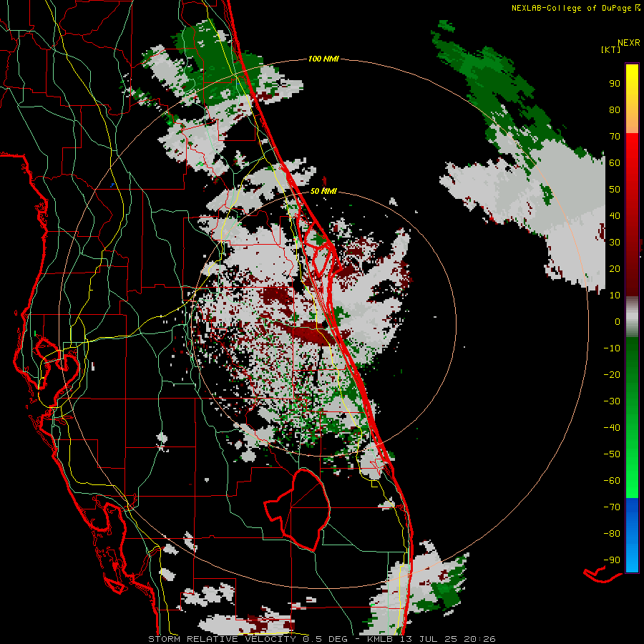Click the 60 value on the velocity scale
Viewport: 644px width, 644px height.
615,162
